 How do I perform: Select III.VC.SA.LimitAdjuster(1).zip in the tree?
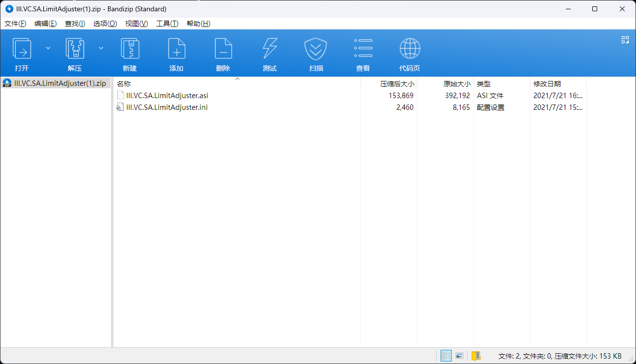click(x=60, y=83)
